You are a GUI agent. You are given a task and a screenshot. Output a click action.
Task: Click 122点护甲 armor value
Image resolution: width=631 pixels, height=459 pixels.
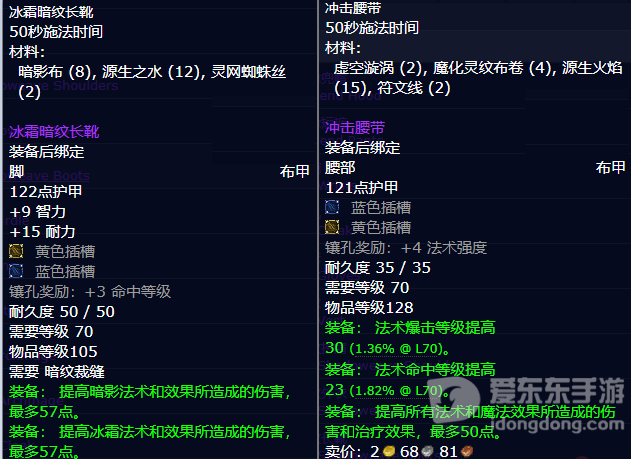[x=45, y=191]
